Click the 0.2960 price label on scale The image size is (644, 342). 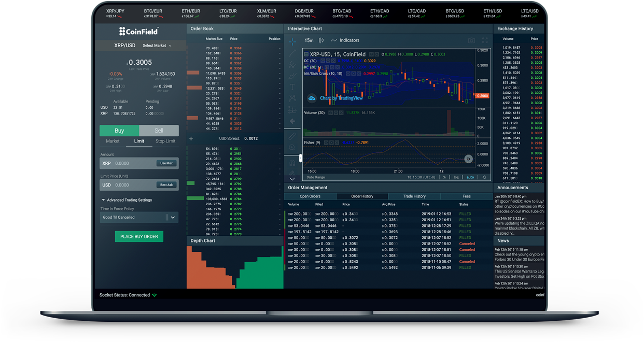point(482,96)
